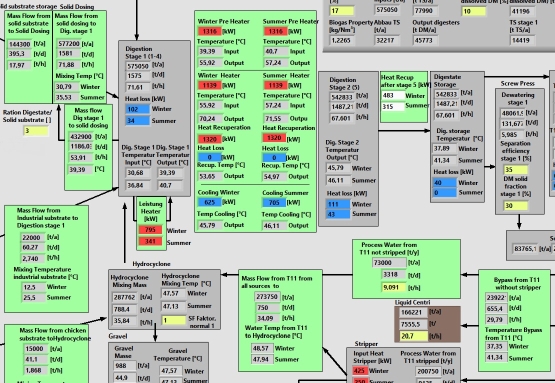Select Digestion Stage 1 winter heat loss value

click(138, 109)
